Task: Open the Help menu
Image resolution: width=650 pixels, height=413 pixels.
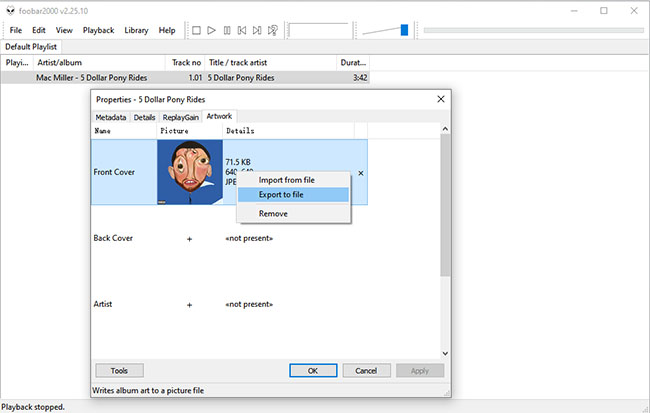Action: (x=167, y=30)
